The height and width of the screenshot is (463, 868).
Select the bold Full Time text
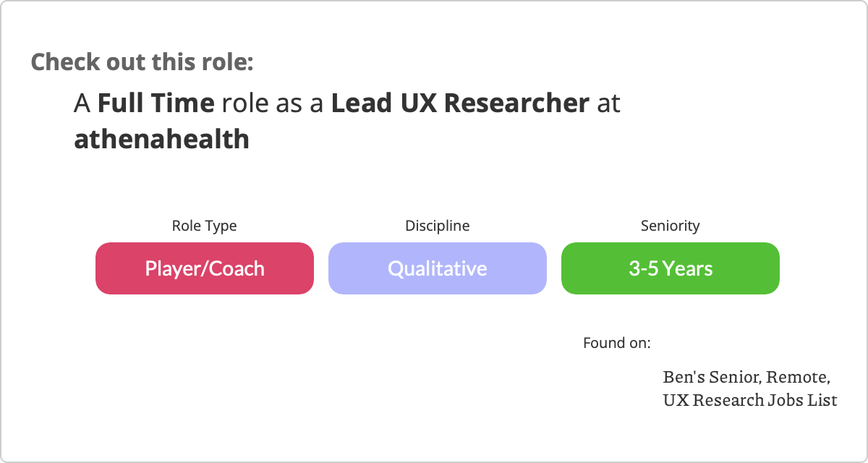(x=156, y=103)
